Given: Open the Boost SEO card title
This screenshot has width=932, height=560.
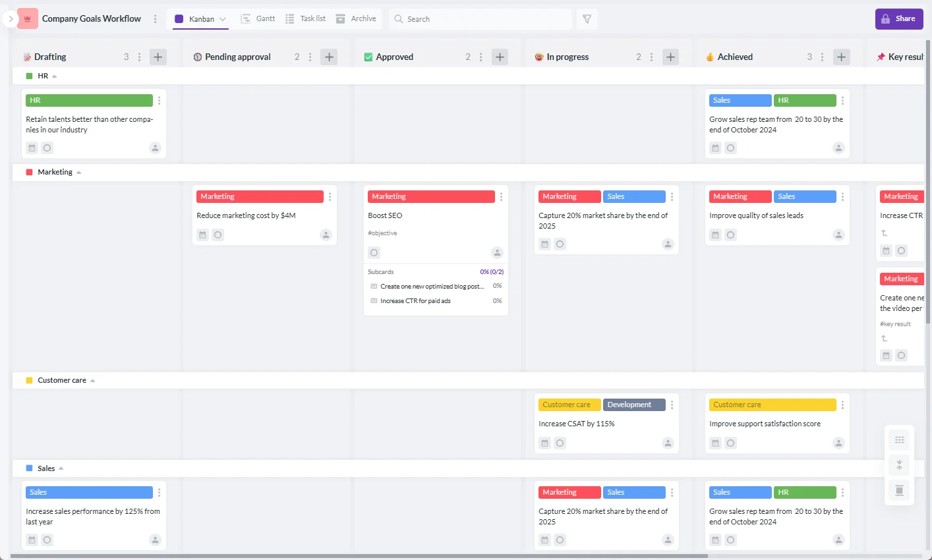Looking at the screenshot, I should pyautogui.click(x=385, y=215).
